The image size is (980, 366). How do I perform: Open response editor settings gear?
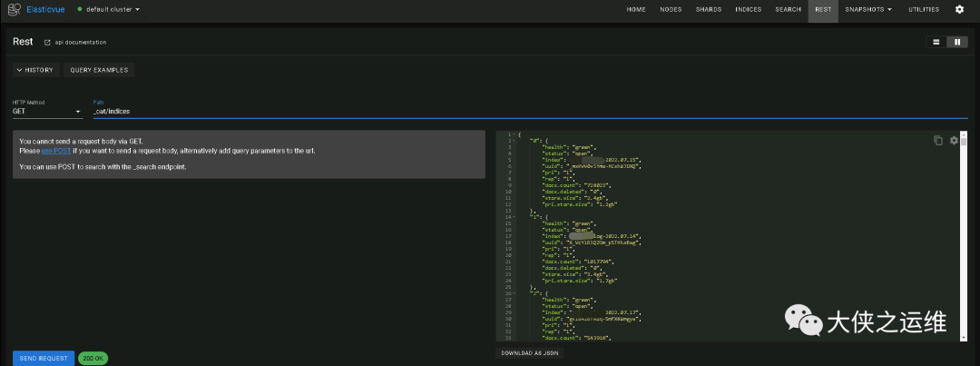[954, 140]
